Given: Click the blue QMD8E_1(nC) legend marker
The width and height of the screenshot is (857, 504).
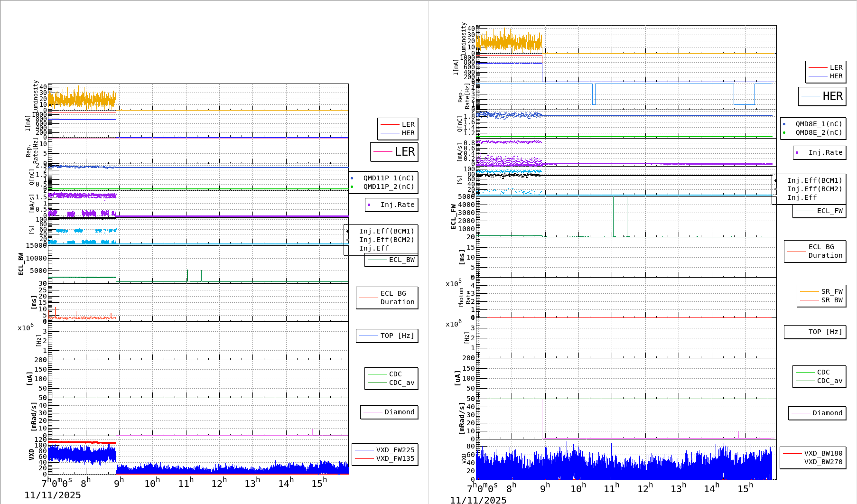Looking at the screenshot, I should [784, 124].
